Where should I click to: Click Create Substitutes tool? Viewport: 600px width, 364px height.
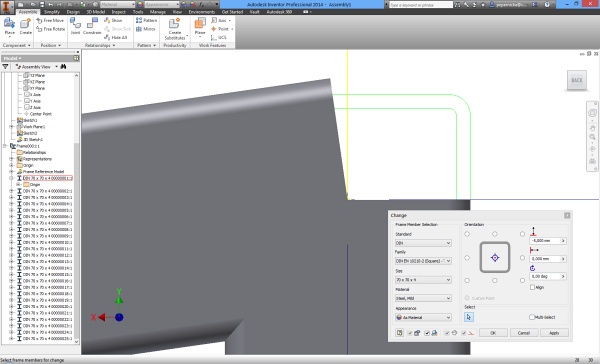pyautogui.click(x=175, y=28)
